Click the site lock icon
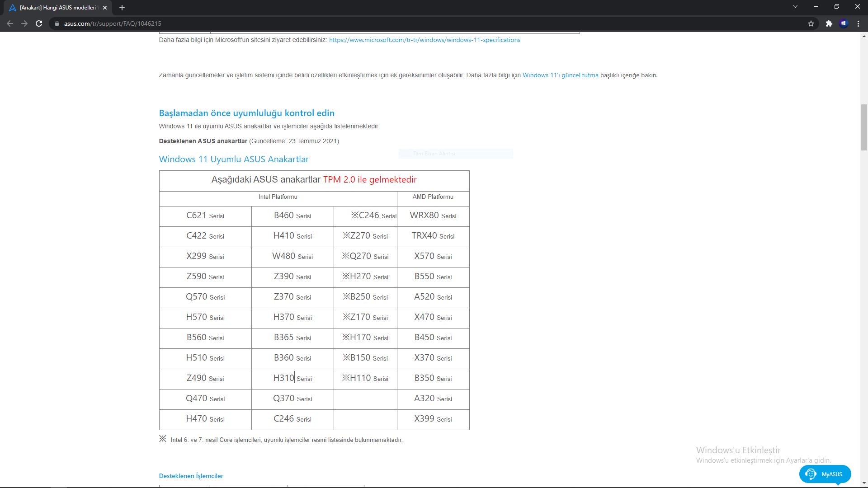Viewport: 868px width, 488px height. coord(57,23)
